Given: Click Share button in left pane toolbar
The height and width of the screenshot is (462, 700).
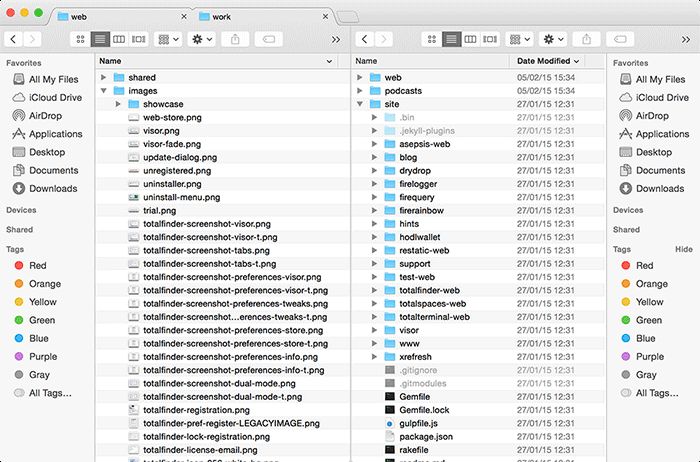Looking at the screenshot, I should pos(235,39).
